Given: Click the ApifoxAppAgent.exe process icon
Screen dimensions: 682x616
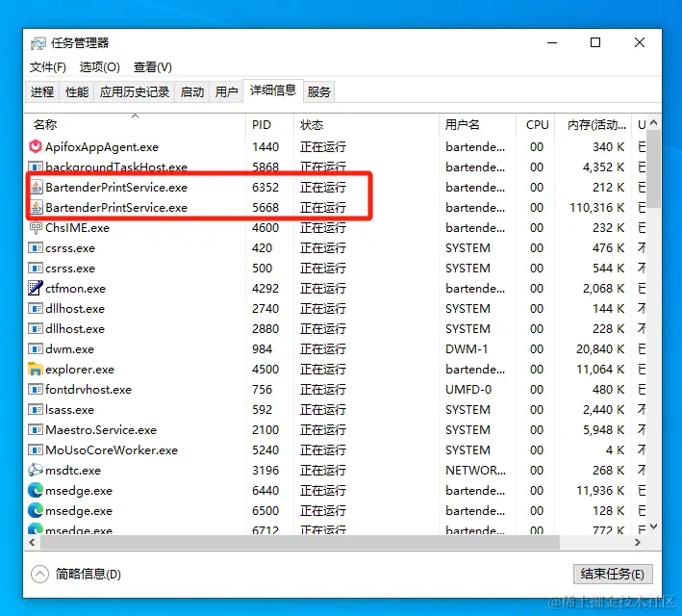Looking at the screenshot, I should pyautogui.click(x=36, y=146).
